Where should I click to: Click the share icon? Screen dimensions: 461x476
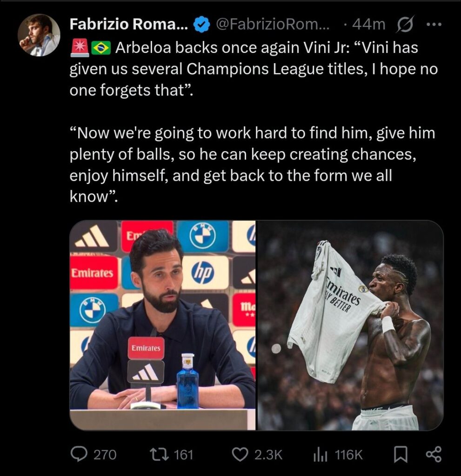point(434,454)
